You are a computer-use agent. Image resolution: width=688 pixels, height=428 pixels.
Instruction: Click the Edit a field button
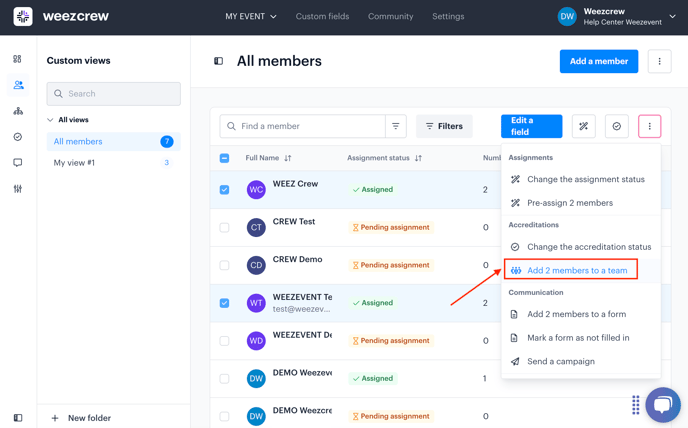pos(531,126)
